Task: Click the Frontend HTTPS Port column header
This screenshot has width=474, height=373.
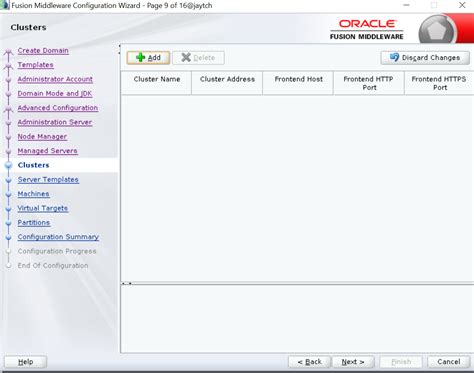Action: [x=439, y=83]
